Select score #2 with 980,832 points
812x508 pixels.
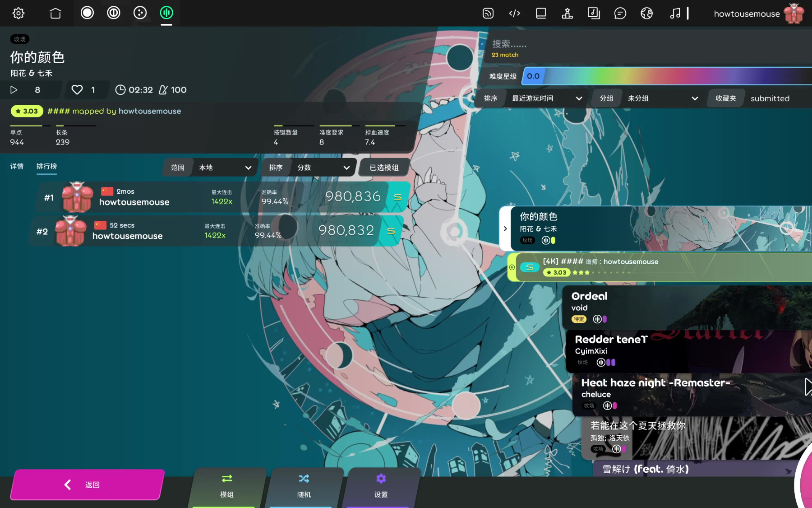[217, 231]
